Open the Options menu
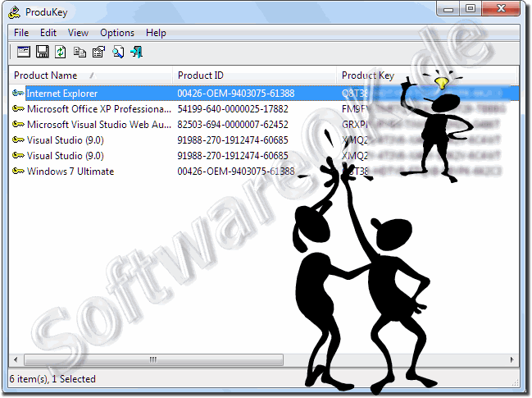 coord(117,33)
